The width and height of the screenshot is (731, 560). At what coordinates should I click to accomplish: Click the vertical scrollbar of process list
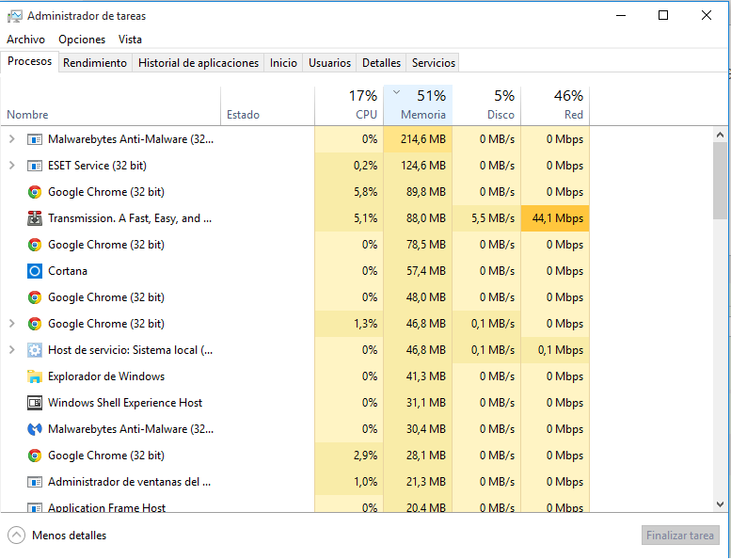720,179
